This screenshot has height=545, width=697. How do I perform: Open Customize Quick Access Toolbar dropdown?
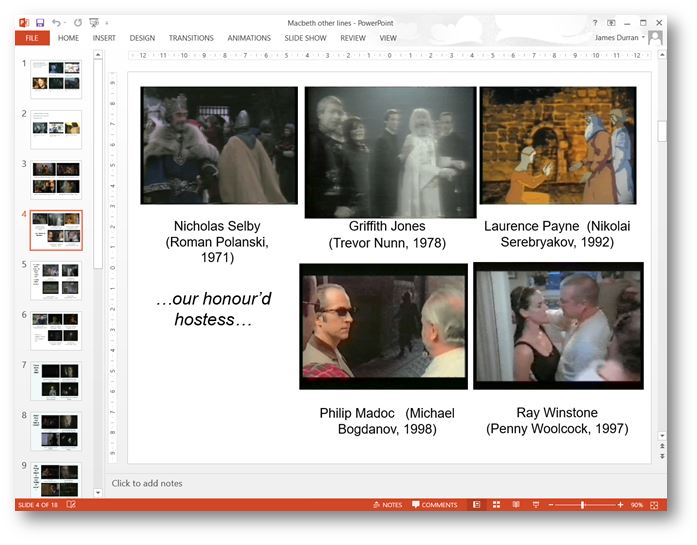pyautogui.click(x=107, y=22)
